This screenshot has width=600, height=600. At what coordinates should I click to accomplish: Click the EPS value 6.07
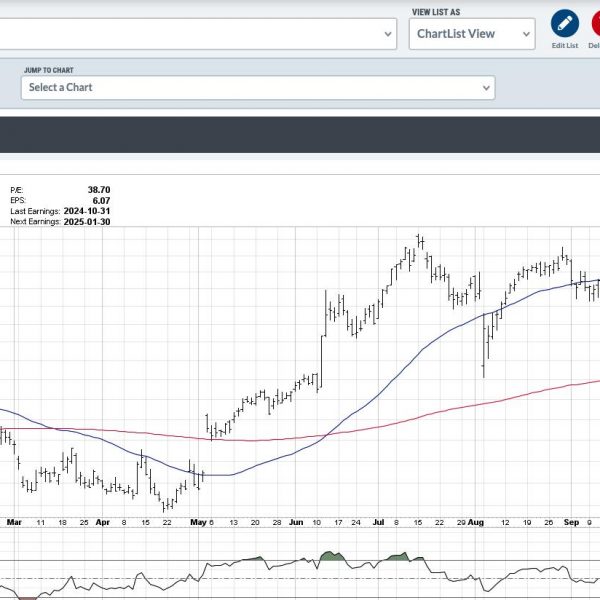[101, 201]
